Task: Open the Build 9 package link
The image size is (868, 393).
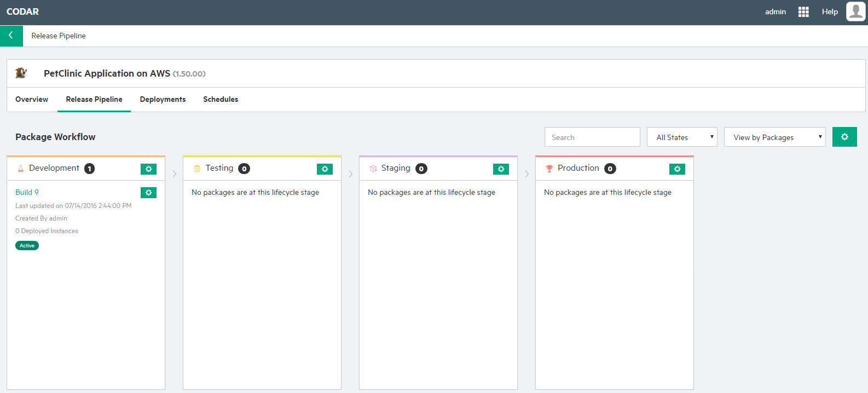Action: (27, 192)
